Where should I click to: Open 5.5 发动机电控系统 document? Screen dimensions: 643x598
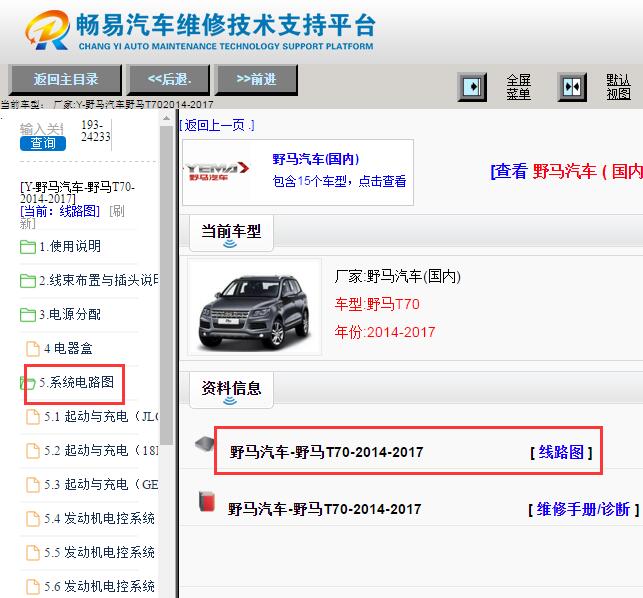100,553
